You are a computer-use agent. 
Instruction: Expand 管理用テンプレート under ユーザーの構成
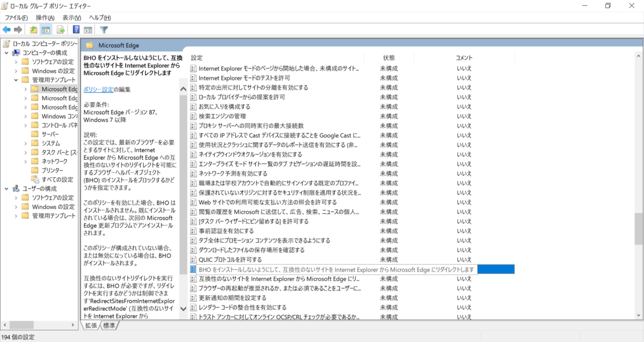click(x=16, y=215)
